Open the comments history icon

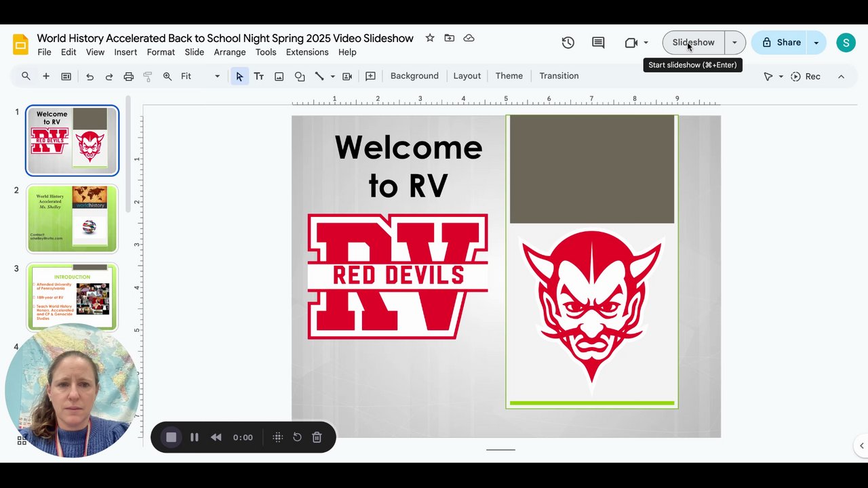pos(597,43)
